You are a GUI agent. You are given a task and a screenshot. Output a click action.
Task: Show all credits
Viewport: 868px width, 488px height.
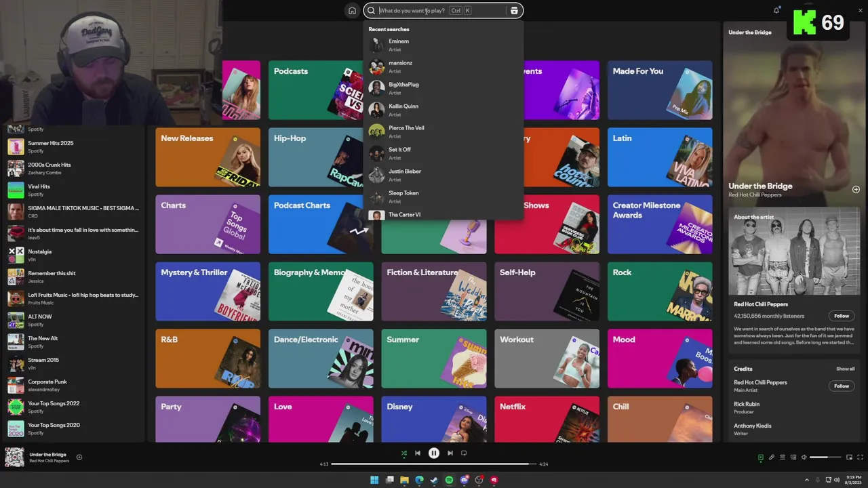[845, 369]
